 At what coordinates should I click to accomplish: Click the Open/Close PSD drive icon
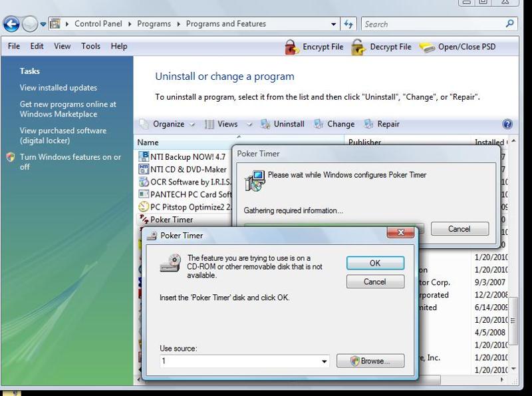coord(427,47)
